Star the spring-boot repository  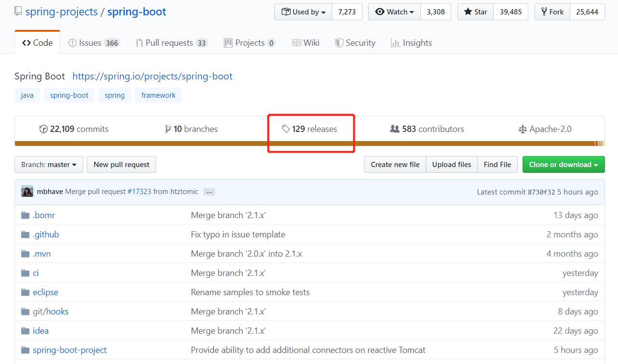pyautogui.click(x=475, y=12)
